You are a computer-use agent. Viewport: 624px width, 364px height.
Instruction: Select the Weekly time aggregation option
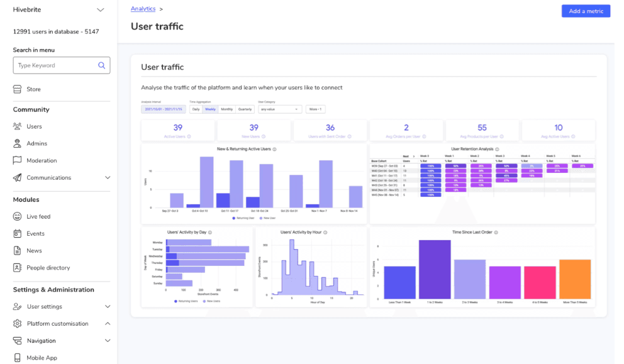coord(210,109)
